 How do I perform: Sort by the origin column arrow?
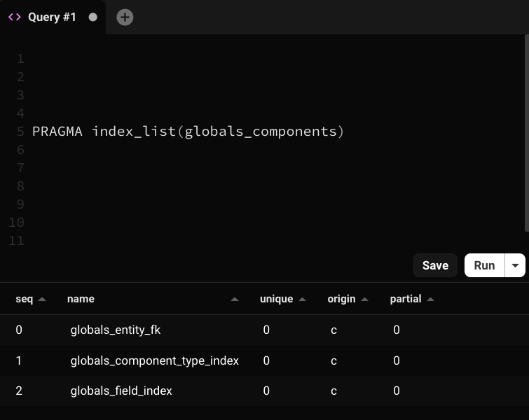point(365,299)
